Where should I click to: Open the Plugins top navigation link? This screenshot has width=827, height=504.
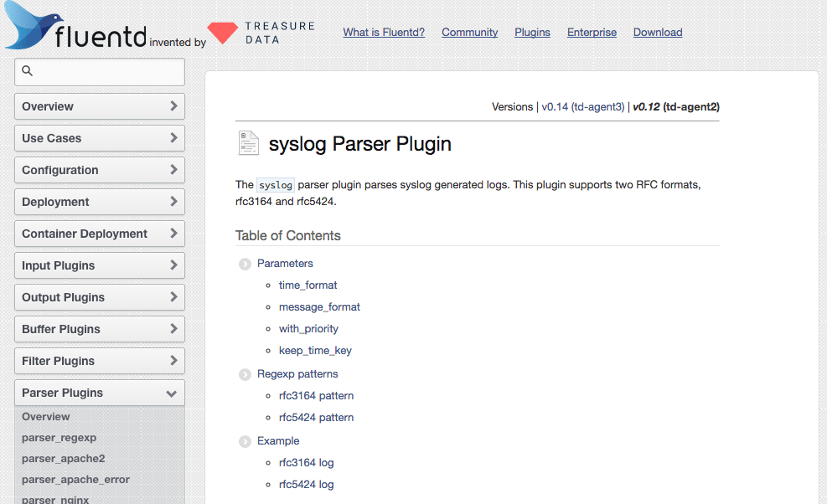point(532,33)
